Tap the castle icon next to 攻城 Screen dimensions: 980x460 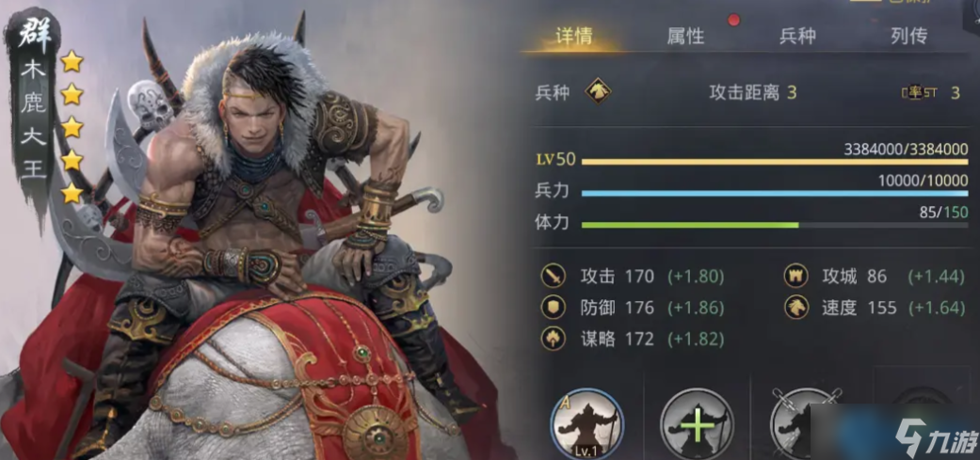(x=796, y=276)
